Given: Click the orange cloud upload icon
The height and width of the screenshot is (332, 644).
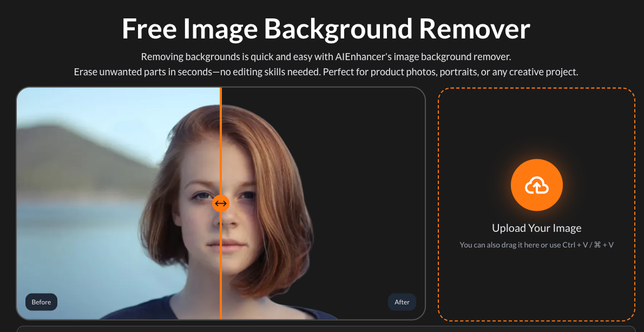Looking at the screenshot, I should coord(536,185).
